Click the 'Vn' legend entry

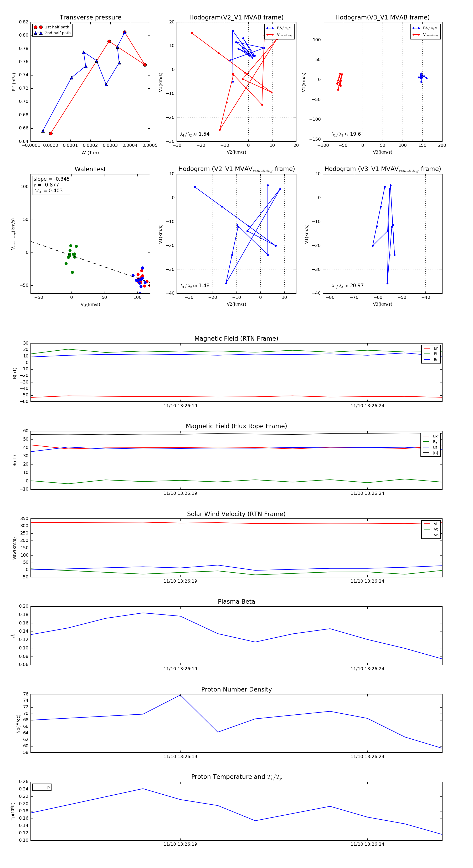click(x=431, y=535)
